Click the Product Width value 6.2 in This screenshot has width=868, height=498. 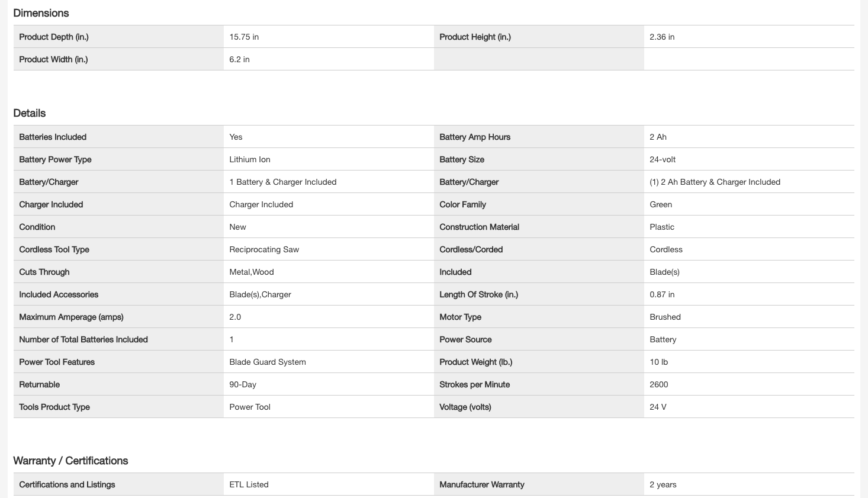pos(239,59)
